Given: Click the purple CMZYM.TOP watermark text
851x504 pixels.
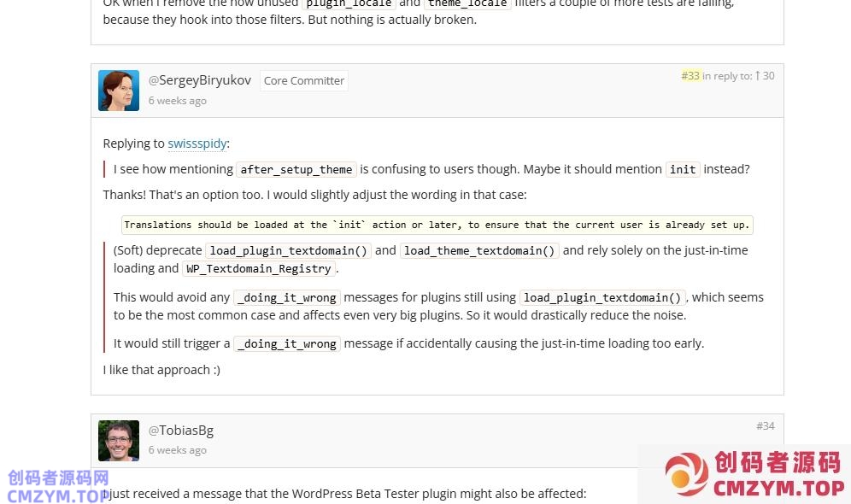Looking at the screenshot, I should click(56, 495).
